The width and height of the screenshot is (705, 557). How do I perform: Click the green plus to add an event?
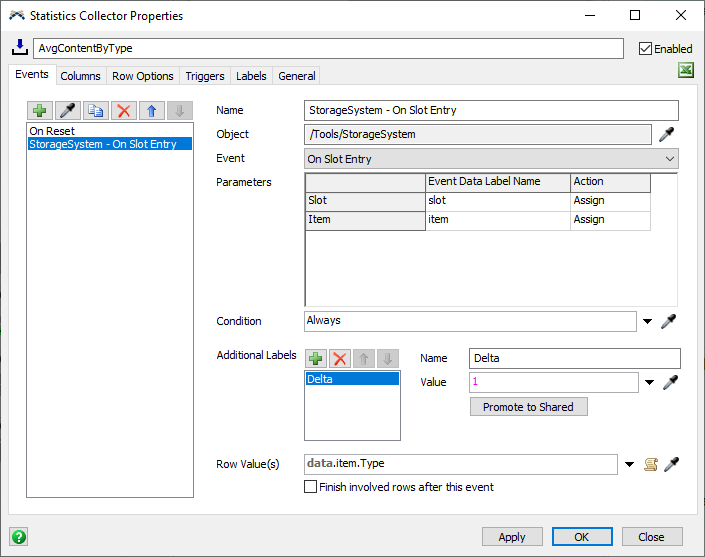[x=40, y=111]
